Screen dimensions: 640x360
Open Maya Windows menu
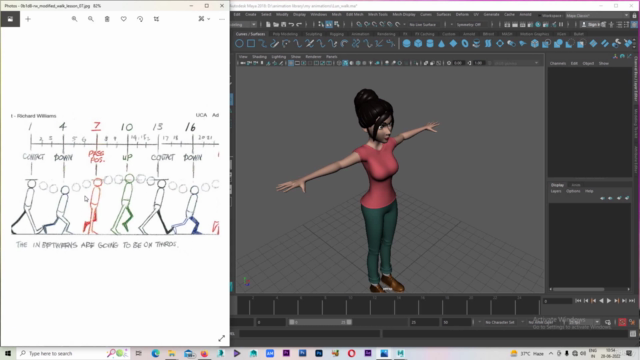(318, 14)
